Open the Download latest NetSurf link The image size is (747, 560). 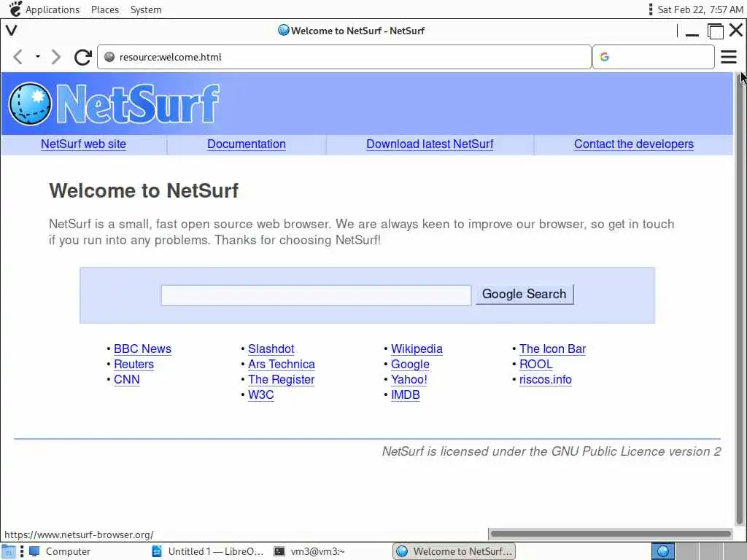click(430, 144)
